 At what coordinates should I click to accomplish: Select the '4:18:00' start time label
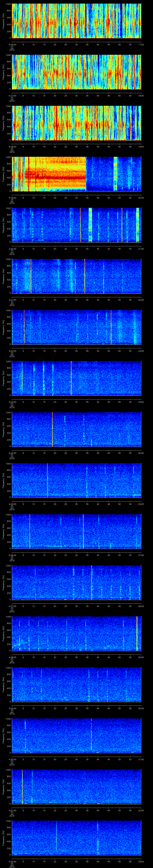pos(12,147)
